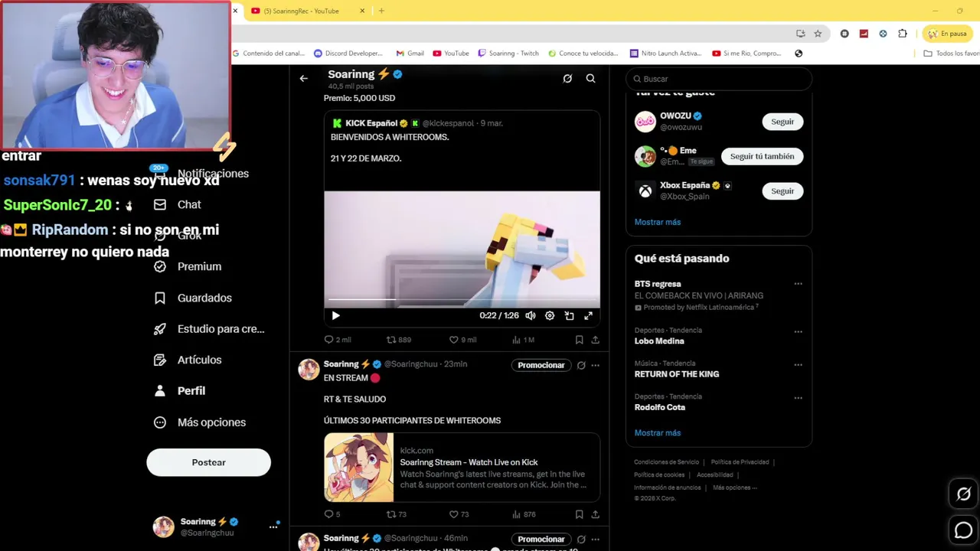Mute the video volume

tap(530, 315)
